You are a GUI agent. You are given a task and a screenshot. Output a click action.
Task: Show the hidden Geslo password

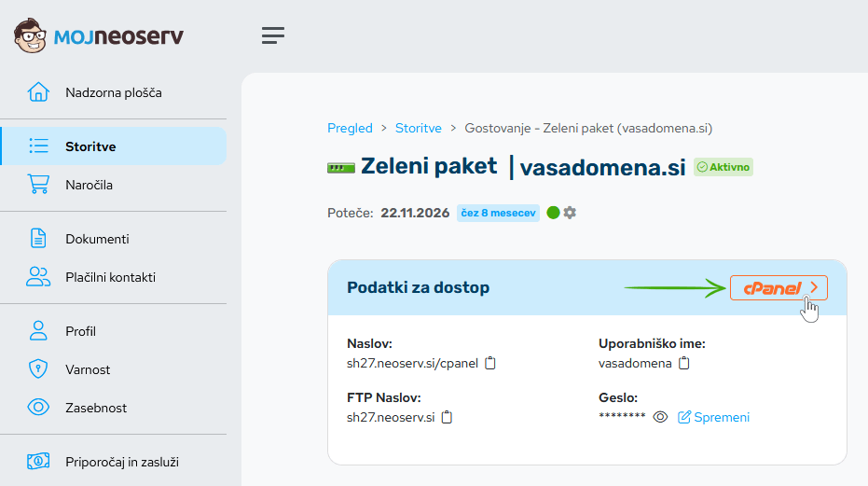pyautogui.click(x=660, y=417)
